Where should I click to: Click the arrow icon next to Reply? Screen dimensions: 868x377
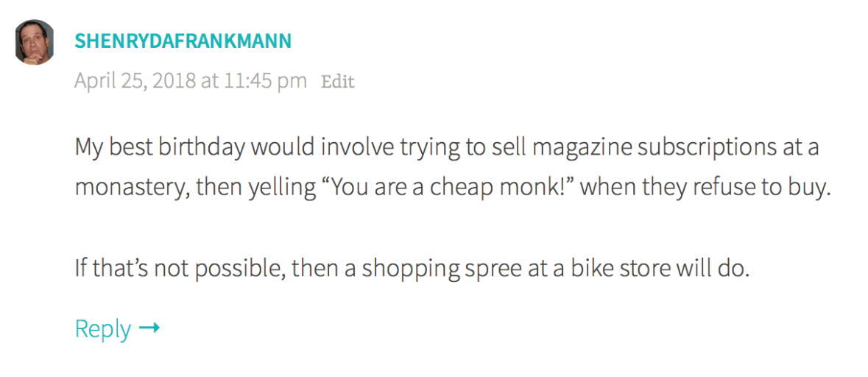coord(149,328)
